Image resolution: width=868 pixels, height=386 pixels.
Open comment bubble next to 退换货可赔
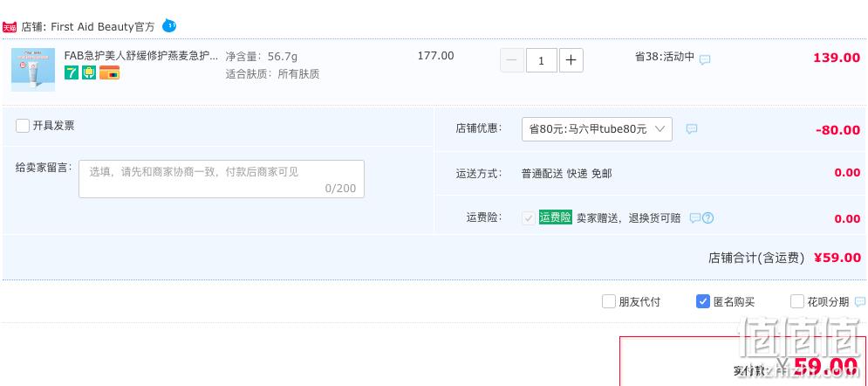pos(694,218)
